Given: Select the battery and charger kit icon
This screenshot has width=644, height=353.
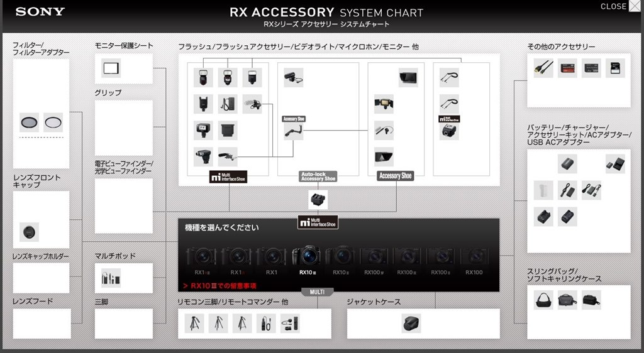Looking at the screenshot, I should pyautogui.click(x=615, y=163).
